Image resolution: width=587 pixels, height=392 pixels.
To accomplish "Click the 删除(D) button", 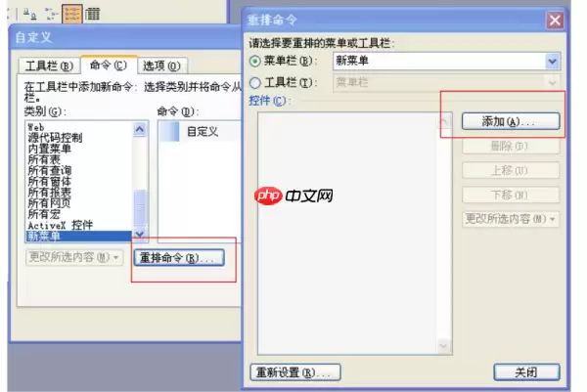I will coord(511,146).
